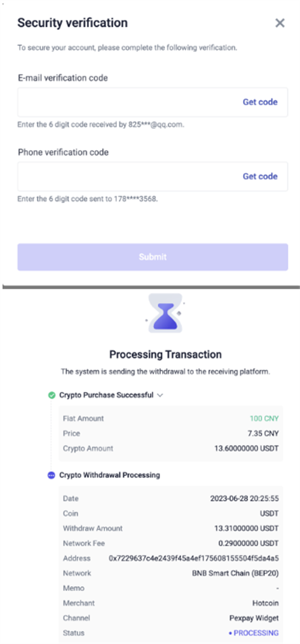Get code for e-mail verification

tap(260, 102)
